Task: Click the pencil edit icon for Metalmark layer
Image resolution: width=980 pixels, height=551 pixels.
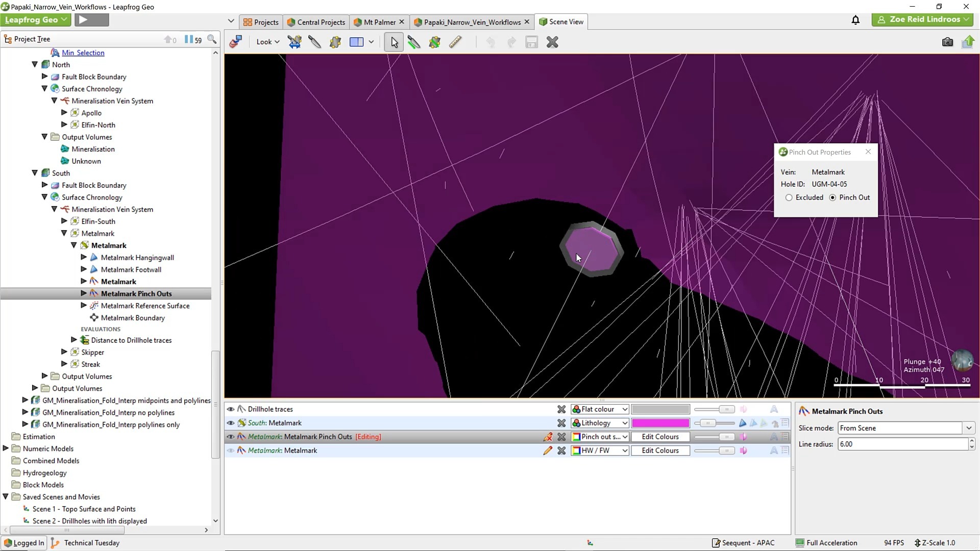Action: pyautogui.click(x=547, y=450)
